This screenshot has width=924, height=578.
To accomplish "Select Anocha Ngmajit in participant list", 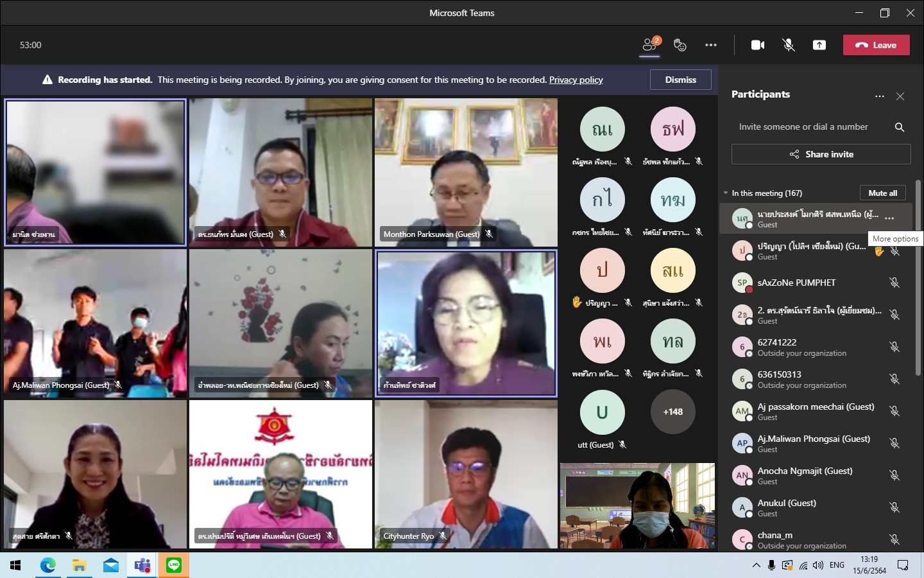I will [805, 475].
